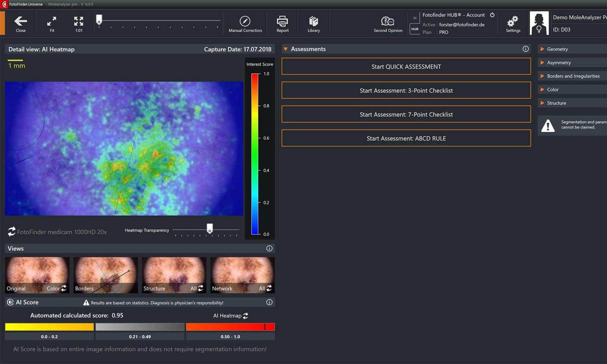Open the Library icon
607x364 pixels.
pyautogui.click(x=313, y=21)
